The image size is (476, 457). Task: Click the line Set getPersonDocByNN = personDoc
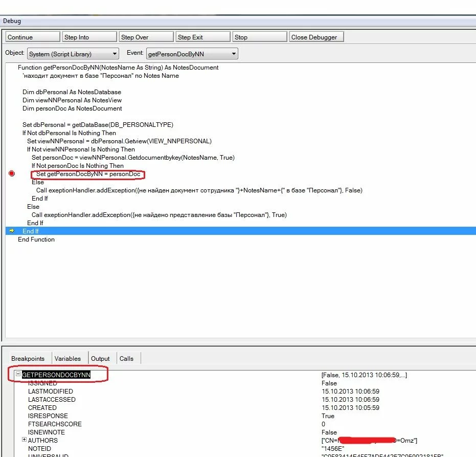(x=88, y=174)
